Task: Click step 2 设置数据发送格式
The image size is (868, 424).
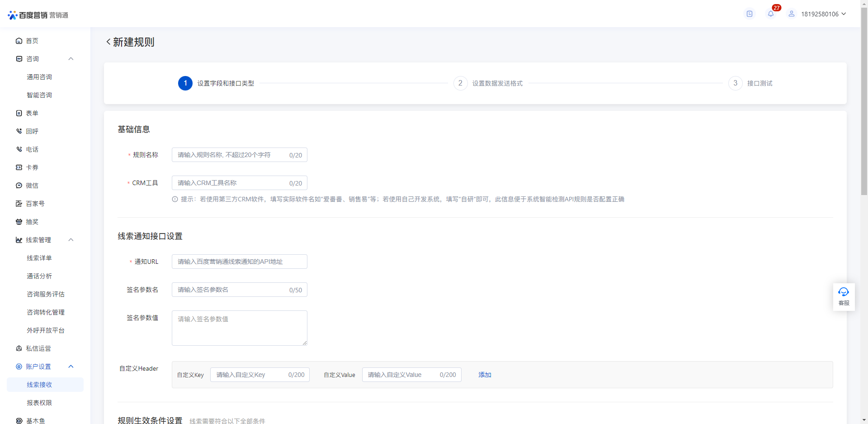Action: coord(497,83)
